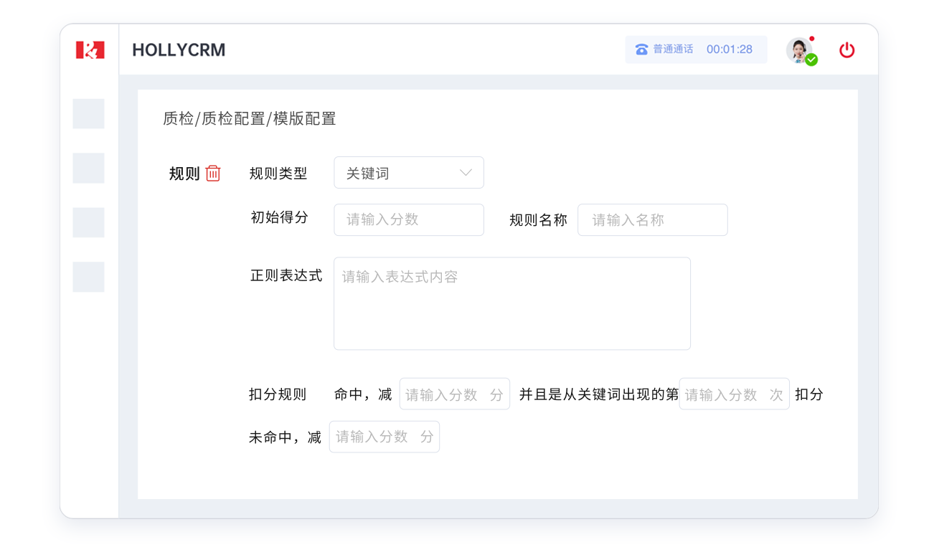Screen dimensions: 934x560
Task: Open the second sidebar menu item
Action: coord(88,169)
